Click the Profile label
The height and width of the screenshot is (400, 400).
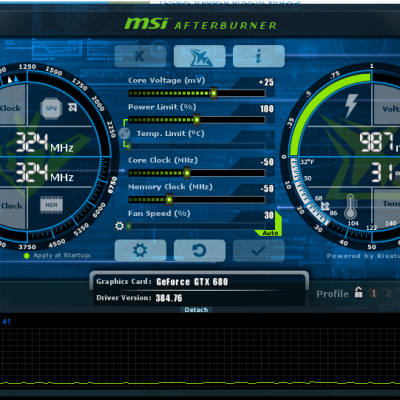pyautogui.click(x=332, y=294)
